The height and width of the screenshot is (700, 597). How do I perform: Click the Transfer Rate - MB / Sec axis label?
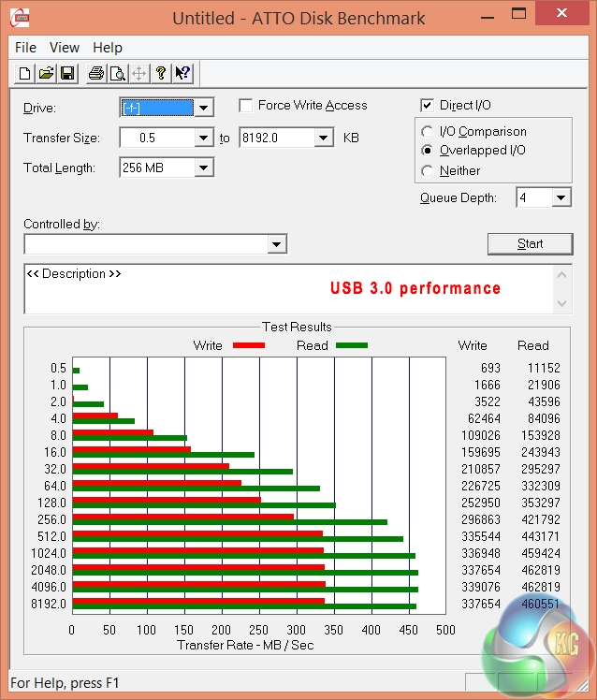[x=245, y=645]
